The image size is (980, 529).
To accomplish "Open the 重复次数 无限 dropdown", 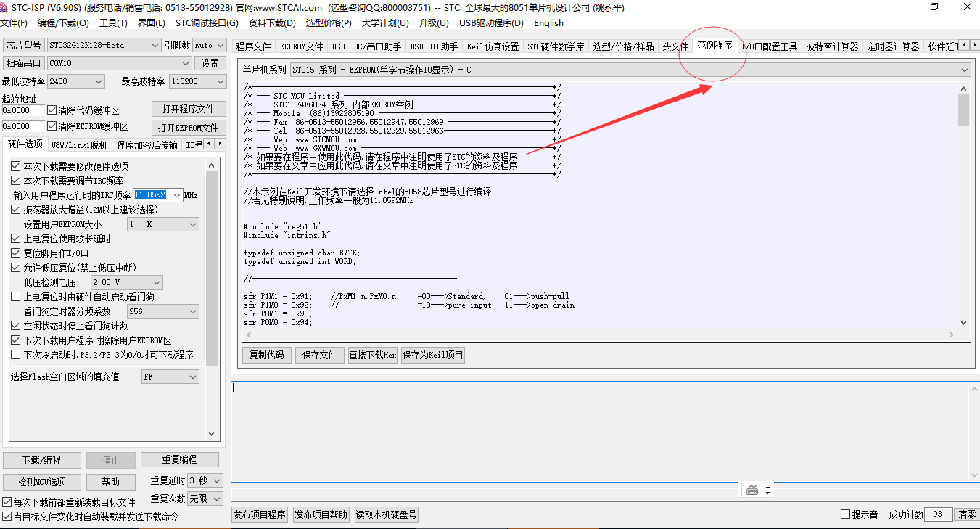I will click(206, 499).
